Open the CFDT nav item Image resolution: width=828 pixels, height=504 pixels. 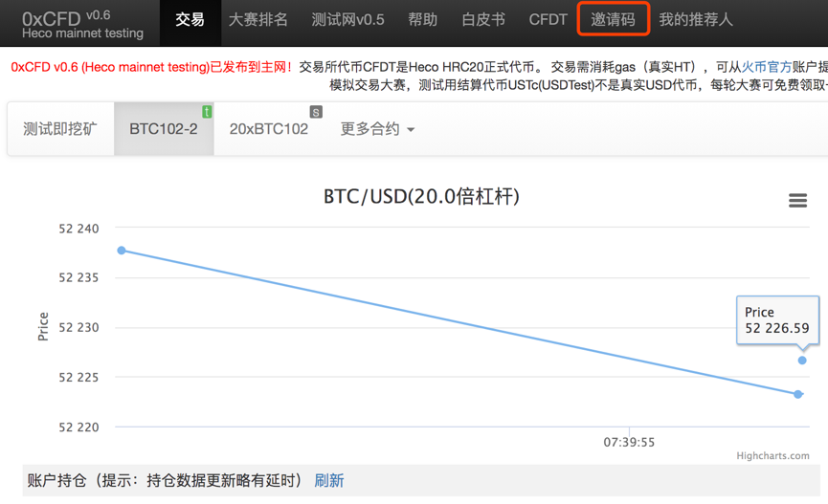(548, 20)
